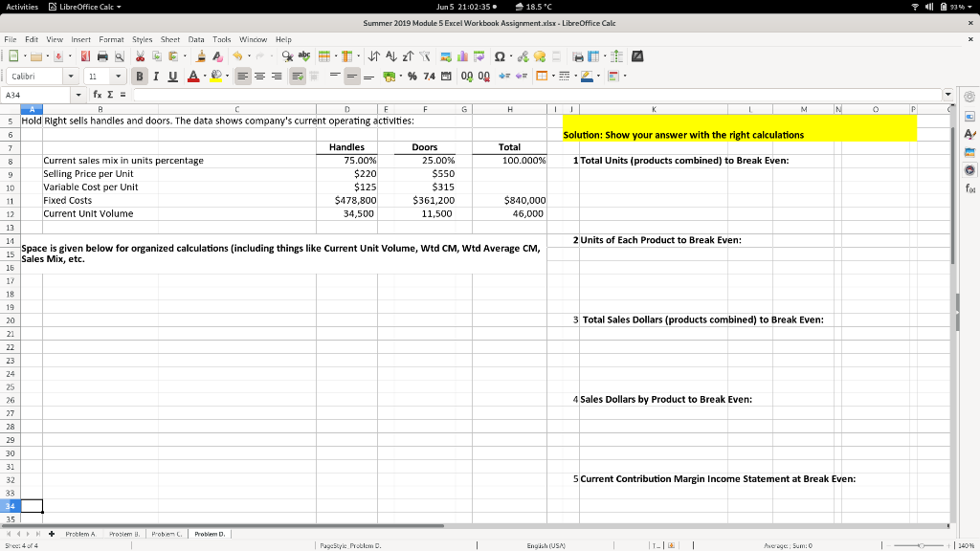Open the Pivot Table tool
Image resolution: width=980 pixels, height=551 pixels.
point(480,55)
